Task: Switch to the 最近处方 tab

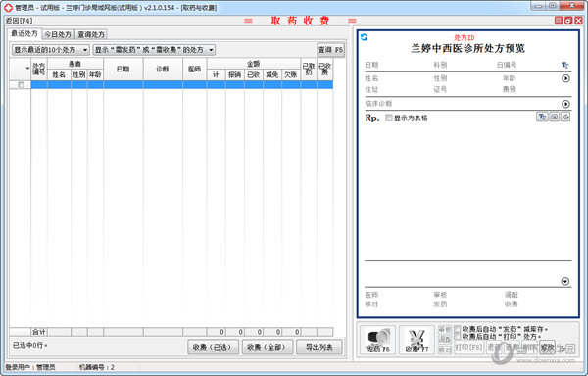Action: [24, 33]
